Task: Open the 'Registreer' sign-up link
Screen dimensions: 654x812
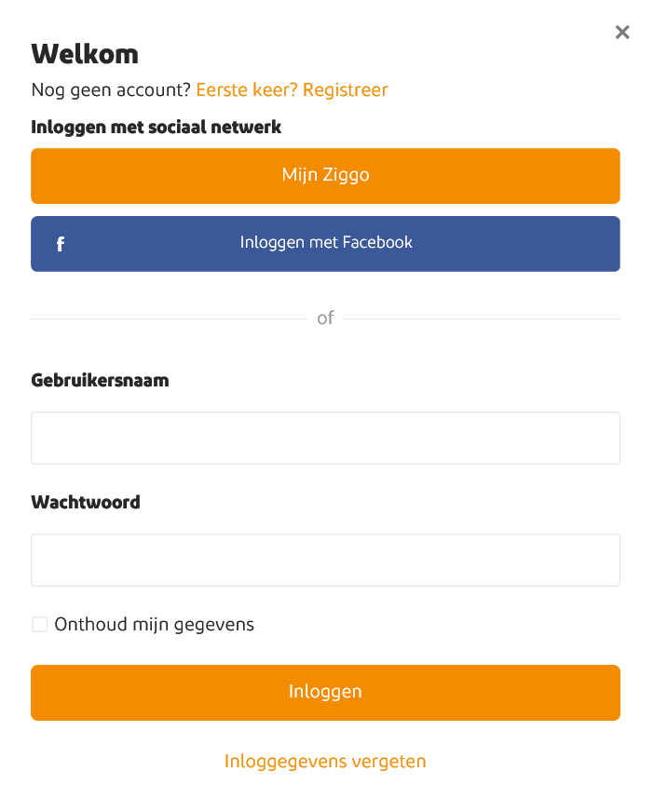Action: tap(346, 90)
